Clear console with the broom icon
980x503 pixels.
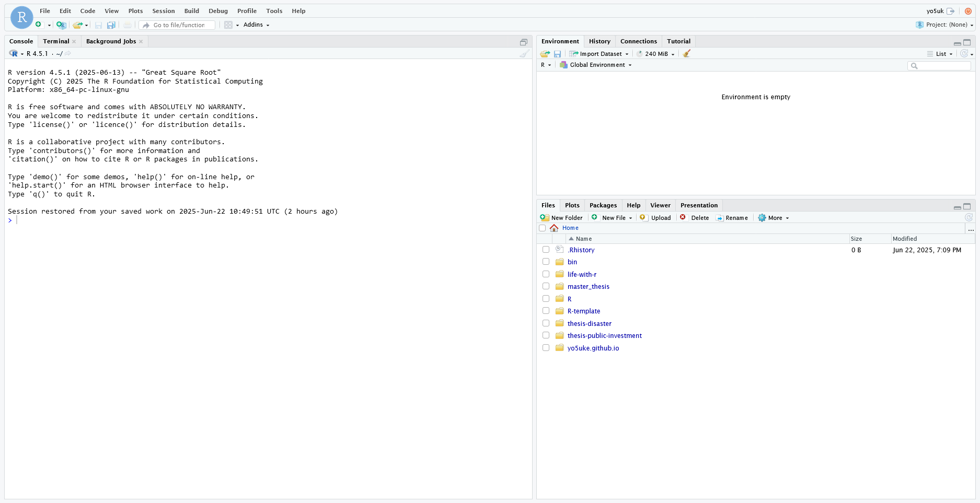524,54
